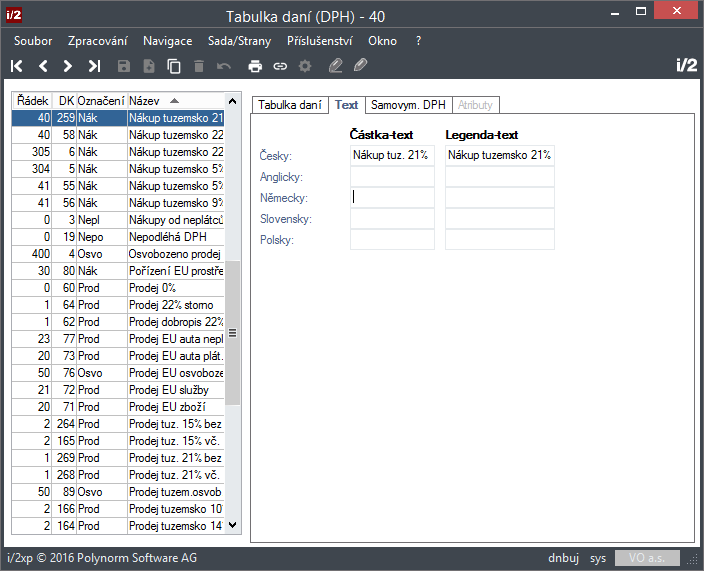Select row Prodej EU služby
704x571 pixels.
[118, 390]
